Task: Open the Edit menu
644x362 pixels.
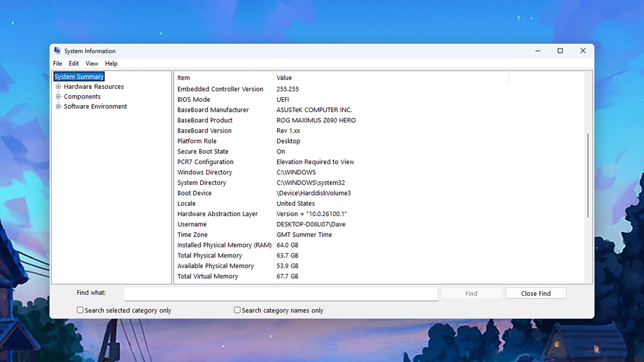Action: [74, 63]
